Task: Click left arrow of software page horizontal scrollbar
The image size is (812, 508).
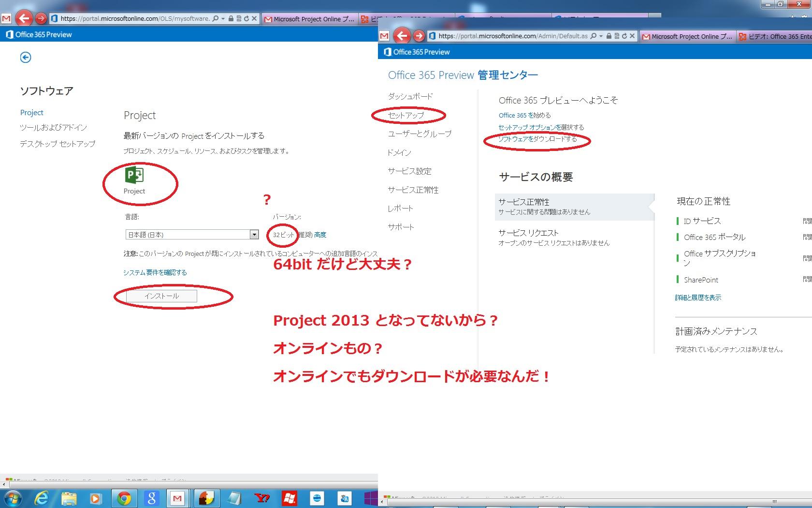Action: click(x=5, y=483)
